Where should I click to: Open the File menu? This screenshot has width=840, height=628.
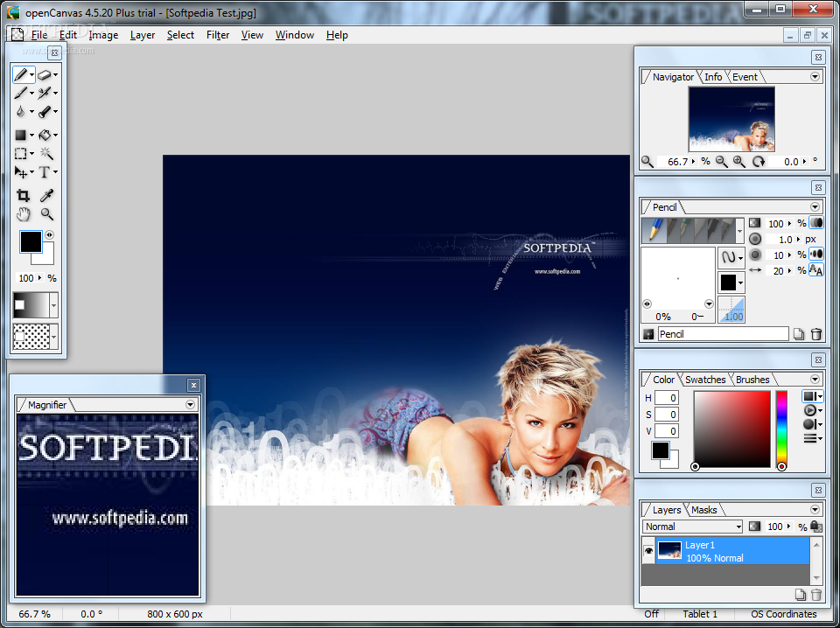(39, 35)
